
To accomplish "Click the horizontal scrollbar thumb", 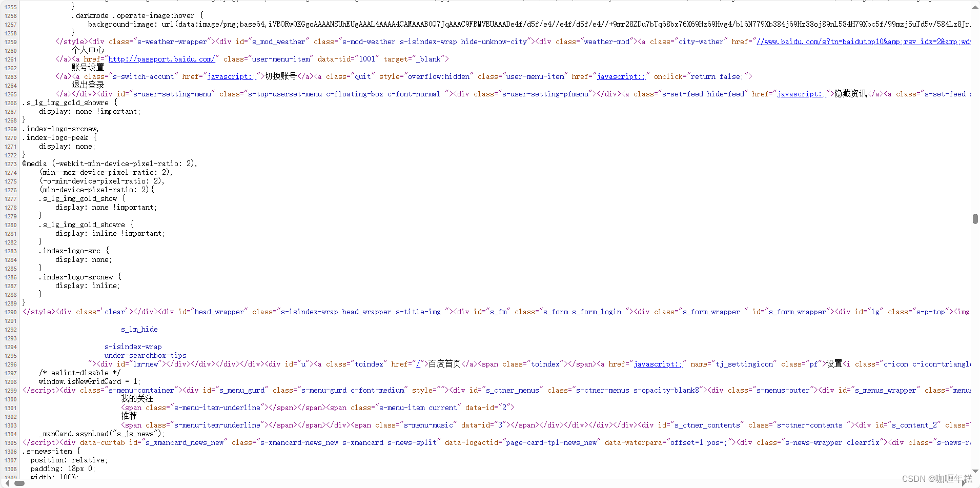I will pyautogui.click(x=19, y=483).
